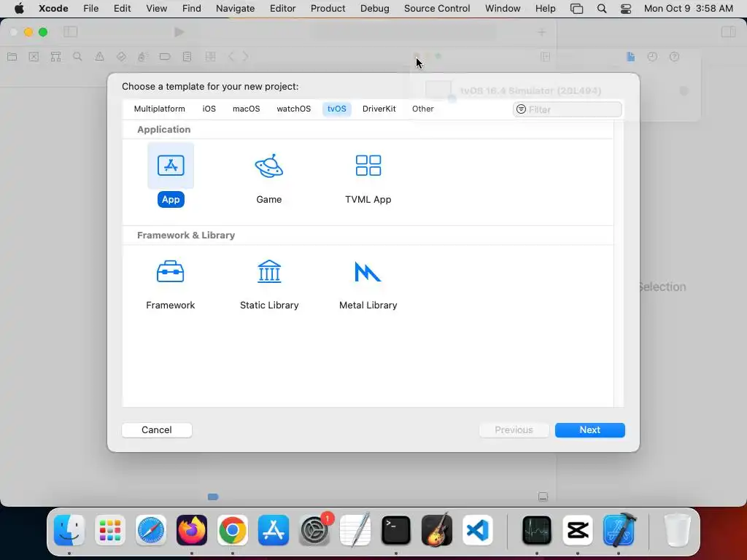
Task: Toggle the debug area icon at bottom
Action: click(x=543, y=497)
